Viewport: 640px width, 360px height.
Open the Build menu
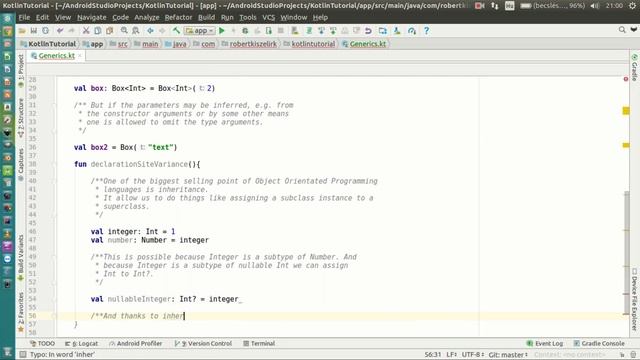tap(206, 18)
